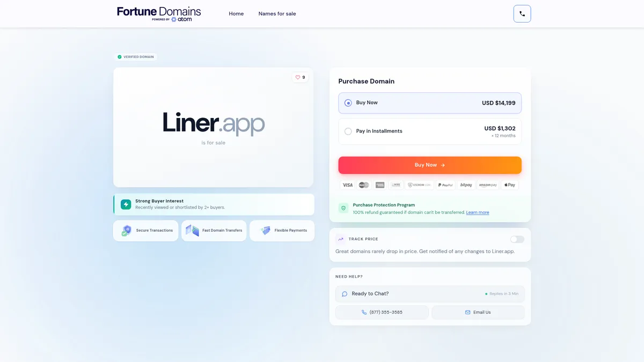Click the Purchase Domain heading
Image resolution: width=644 pixels, height=362 pixels.
pyautogui.click(x=367, y=82)
